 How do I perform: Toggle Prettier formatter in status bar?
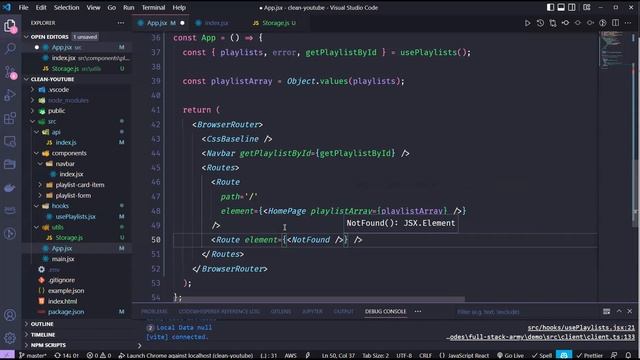[x=589, y=356]
